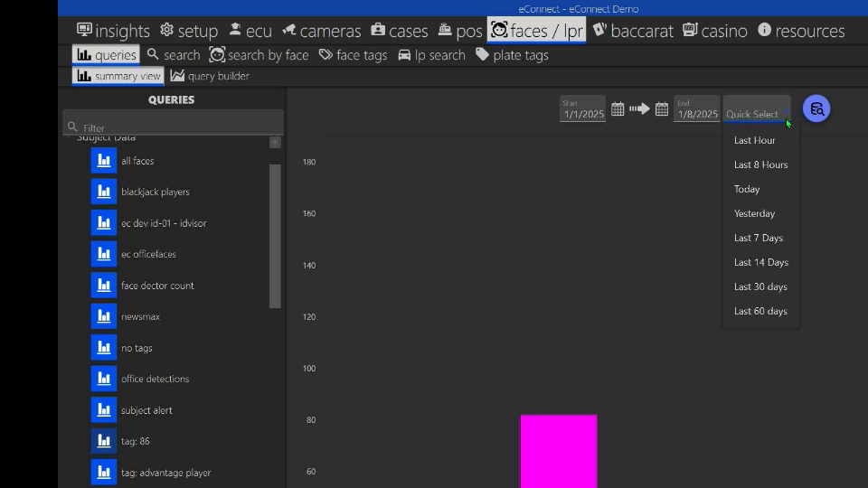868x488 pixels.
Task: Open the resources tab
Action: (801, 31)
